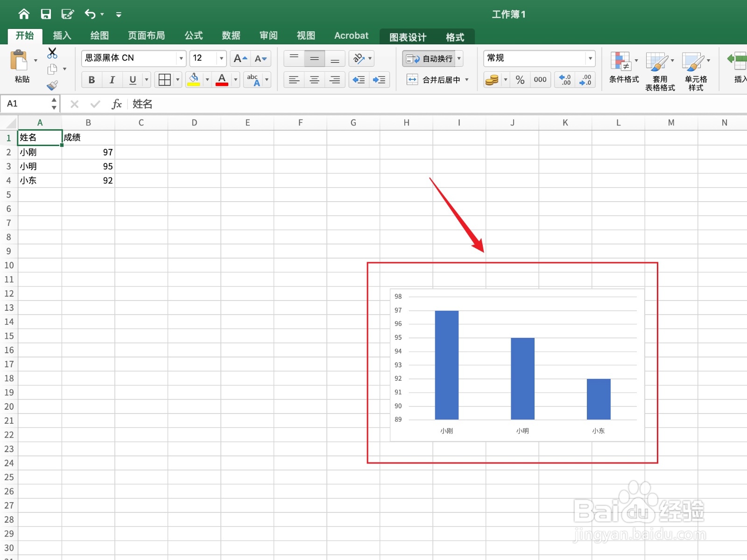Switch to the 页面布局 (Page Layout) tab
The height and width of the screenshot is (560, 747).
pos(146,35)
